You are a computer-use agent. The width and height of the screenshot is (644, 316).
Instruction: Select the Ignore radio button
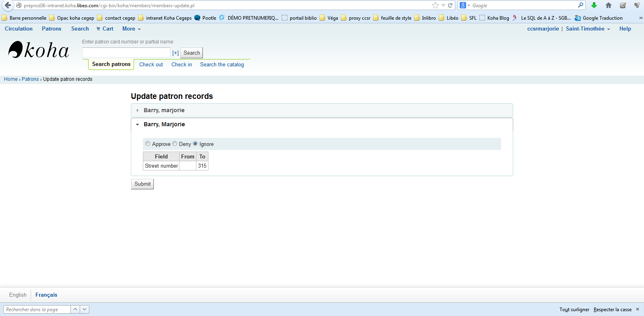[x=195, y=144]
